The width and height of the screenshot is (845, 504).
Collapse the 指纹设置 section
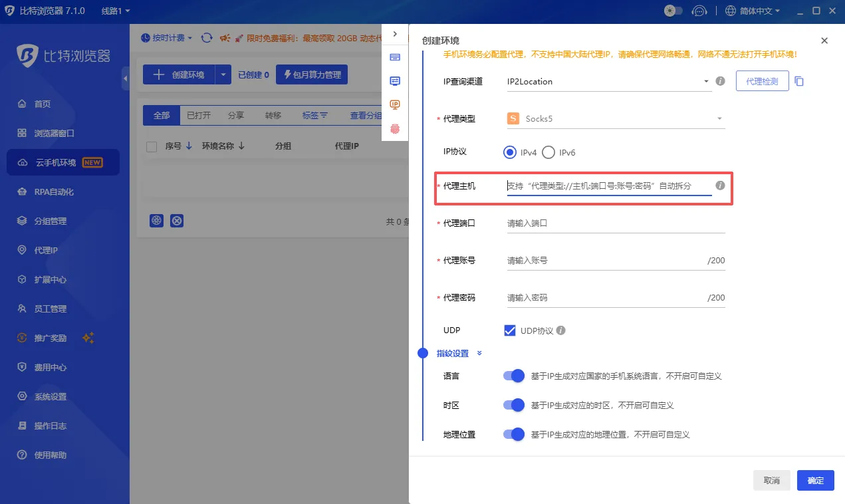(479, 353)
